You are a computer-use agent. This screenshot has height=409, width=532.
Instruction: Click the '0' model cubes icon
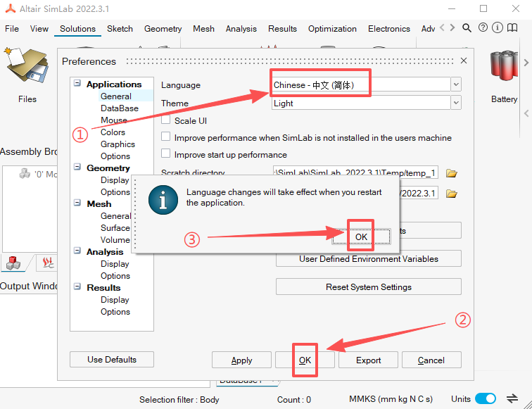(x=25, y=174)
